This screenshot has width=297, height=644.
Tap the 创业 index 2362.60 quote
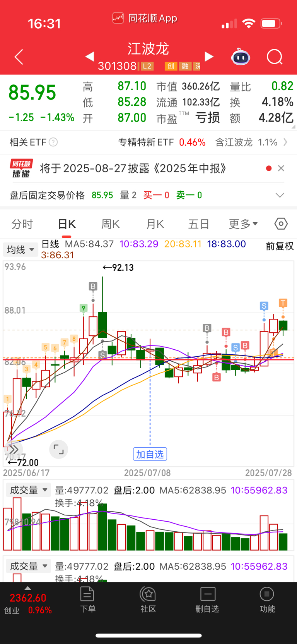[x=28, y=598]
